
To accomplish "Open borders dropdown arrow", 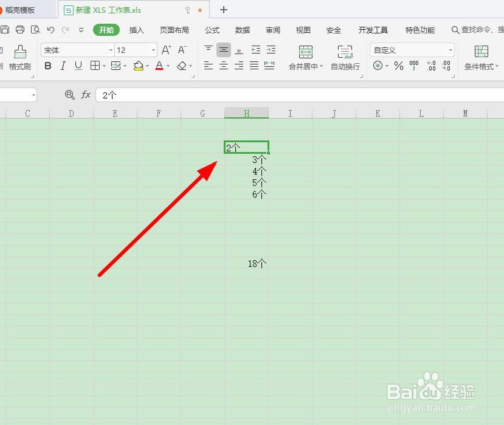I will tap(104, 66).
